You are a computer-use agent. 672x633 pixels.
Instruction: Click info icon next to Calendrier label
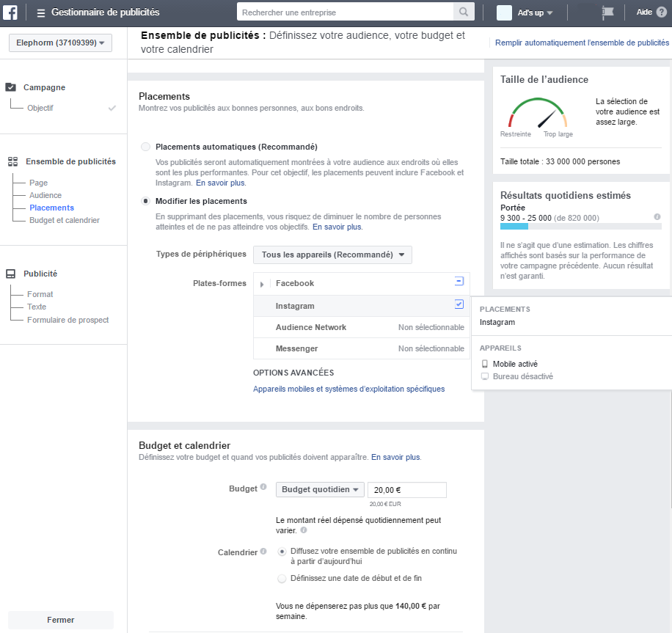[x=263, y=551]
